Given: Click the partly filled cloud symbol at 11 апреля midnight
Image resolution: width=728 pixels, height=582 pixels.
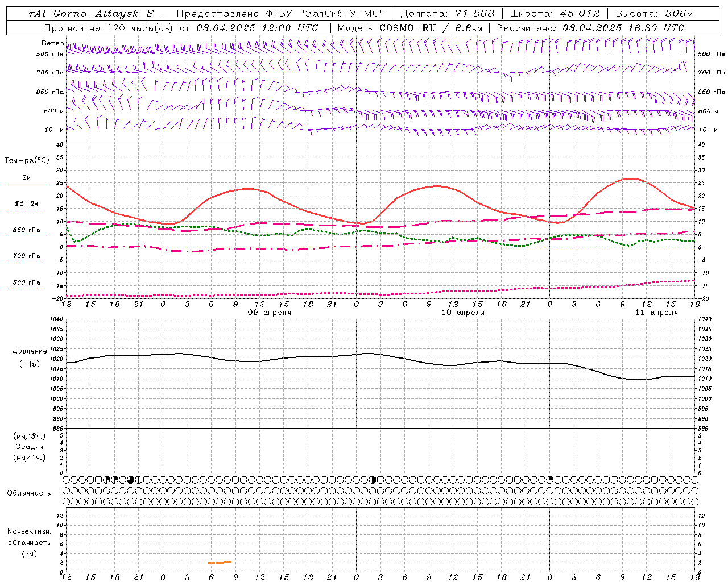Looking at the screenshot, I should (x=551, y=480).
